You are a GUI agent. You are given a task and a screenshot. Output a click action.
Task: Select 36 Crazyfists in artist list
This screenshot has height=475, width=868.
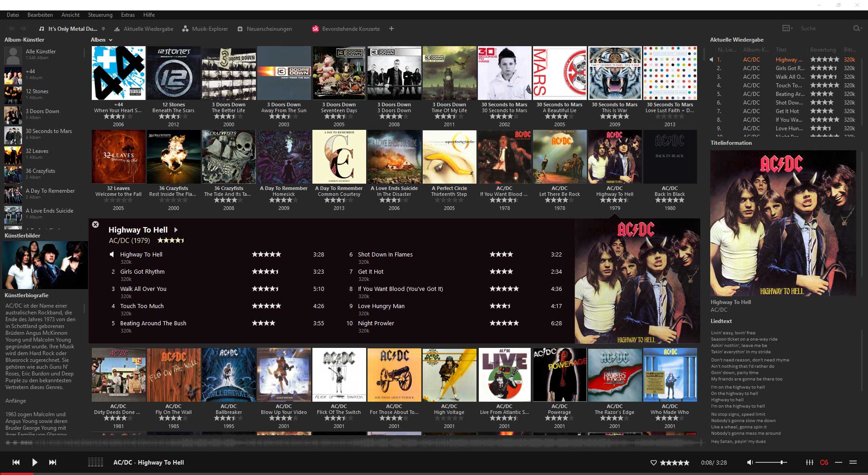point(44,174)
